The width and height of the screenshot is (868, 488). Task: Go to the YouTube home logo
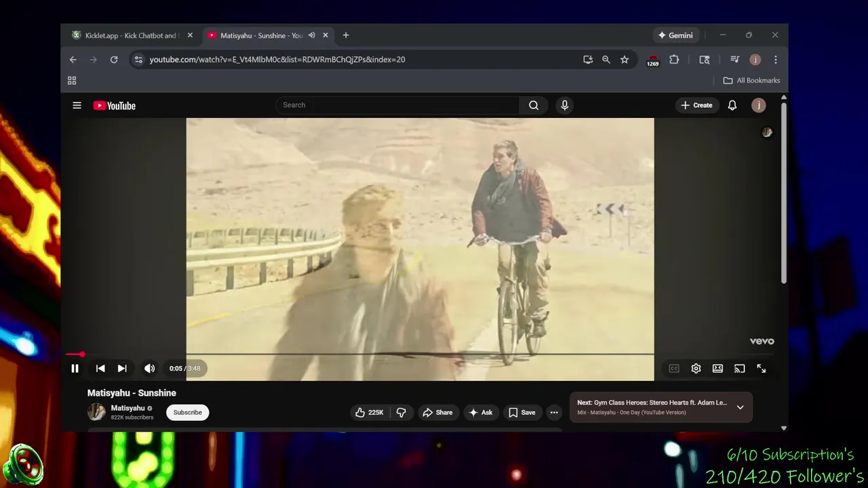[114, 105]
